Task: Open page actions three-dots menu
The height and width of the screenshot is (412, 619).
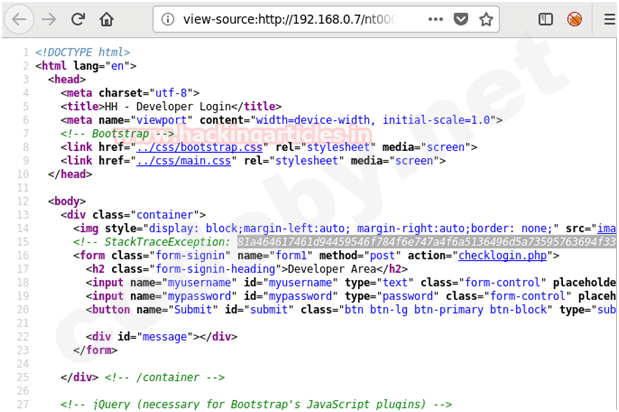Action: click(x=435, y=19)
